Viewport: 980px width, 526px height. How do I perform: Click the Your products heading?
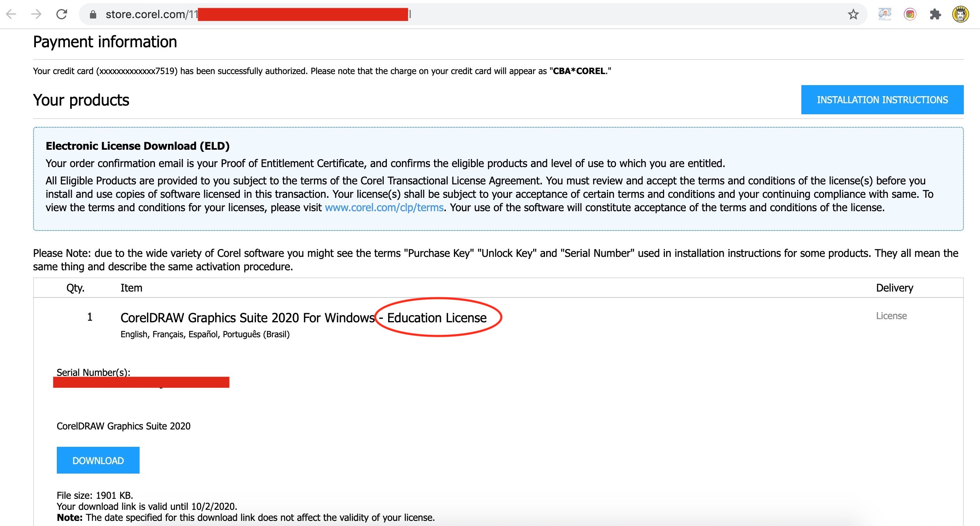coord(81,100)
